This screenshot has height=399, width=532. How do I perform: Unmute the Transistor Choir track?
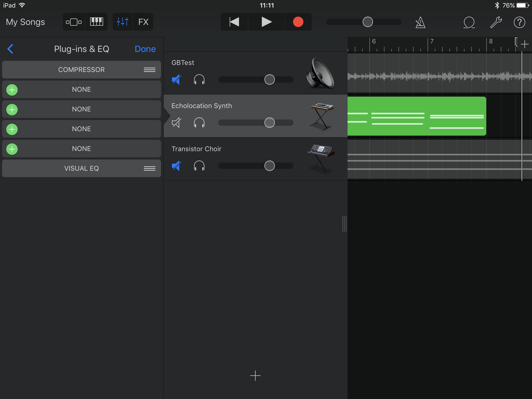pyautogui.click(x=176, y=166)
